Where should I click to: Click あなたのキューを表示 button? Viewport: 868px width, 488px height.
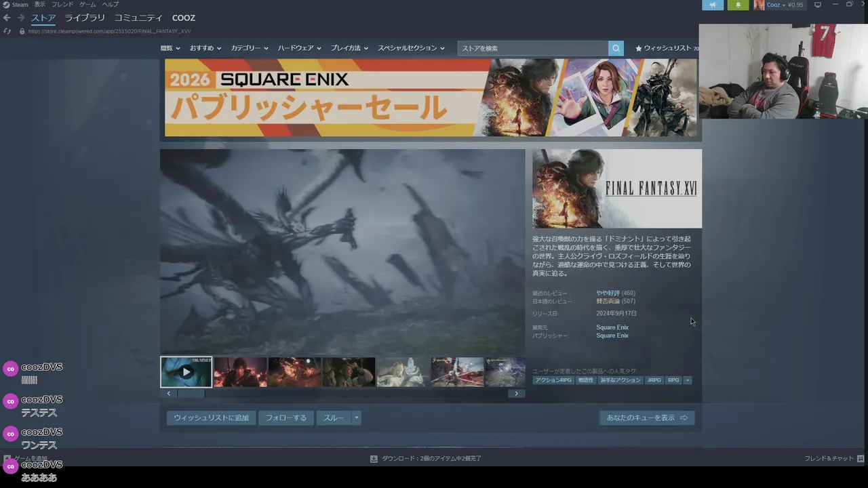647,418
